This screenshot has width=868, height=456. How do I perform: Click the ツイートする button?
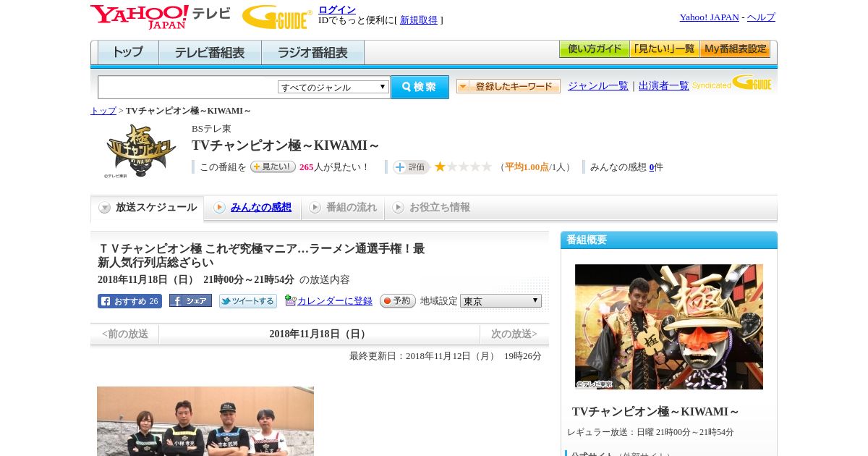248,301
